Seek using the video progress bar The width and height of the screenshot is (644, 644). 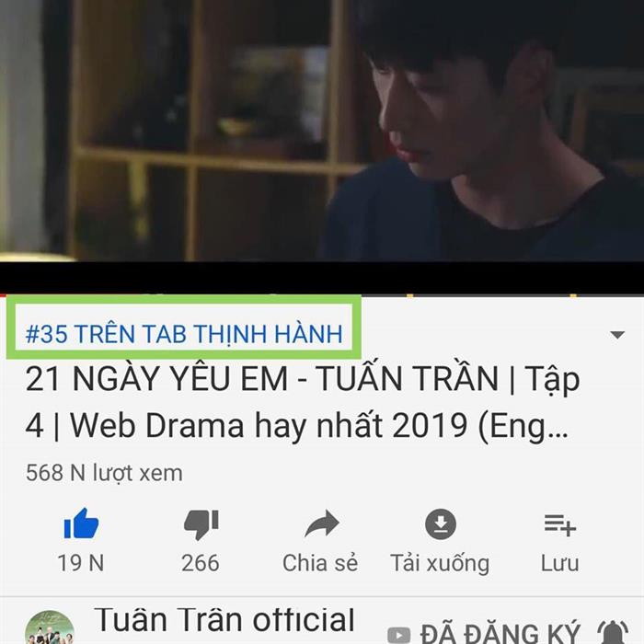[x=322, y=295]
